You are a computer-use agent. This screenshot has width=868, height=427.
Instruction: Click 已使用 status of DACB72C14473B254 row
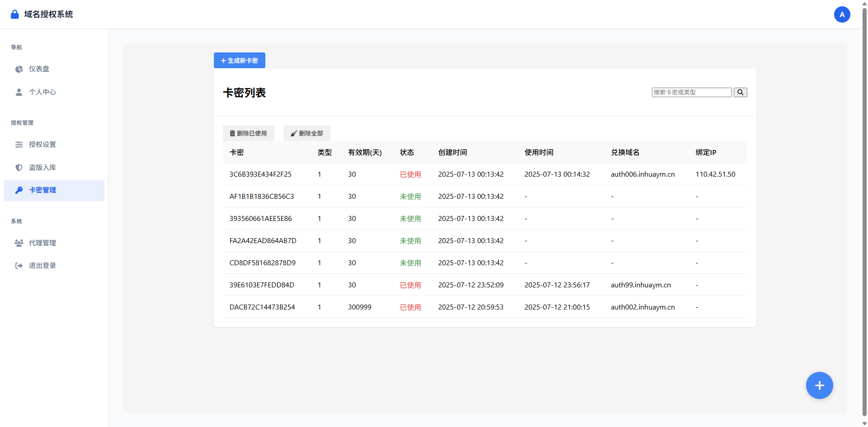[x=410, y=307]
